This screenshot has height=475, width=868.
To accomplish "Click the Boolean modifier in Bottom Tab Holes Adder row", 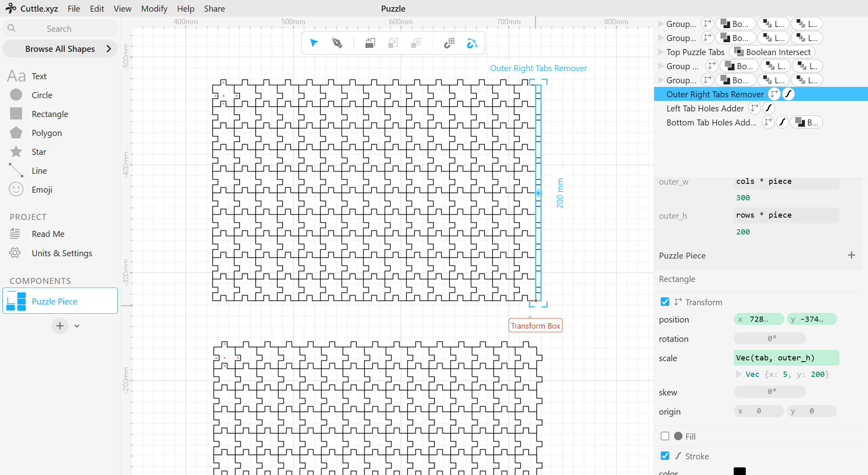I will (806, 122).
